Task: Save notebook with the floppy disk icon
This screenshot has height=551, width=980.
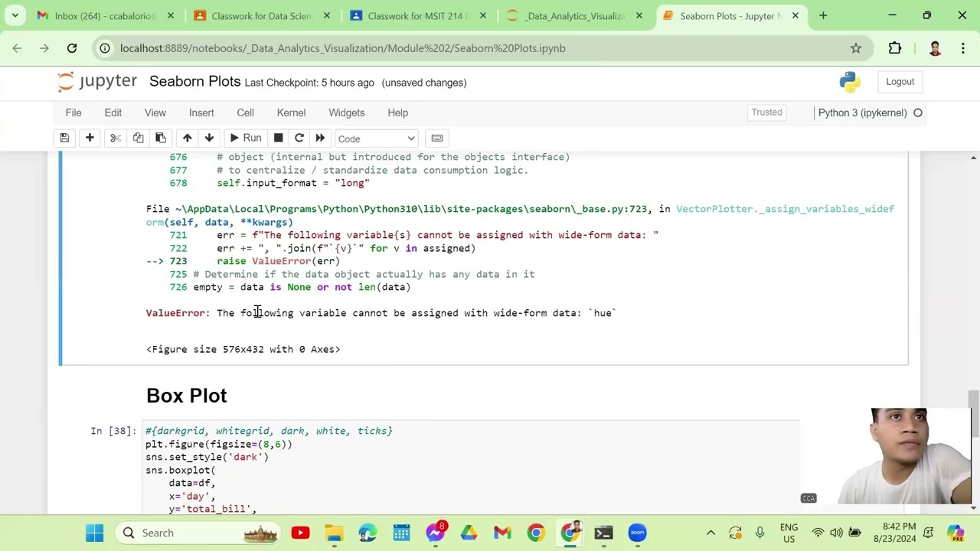Action: point(64,139)
